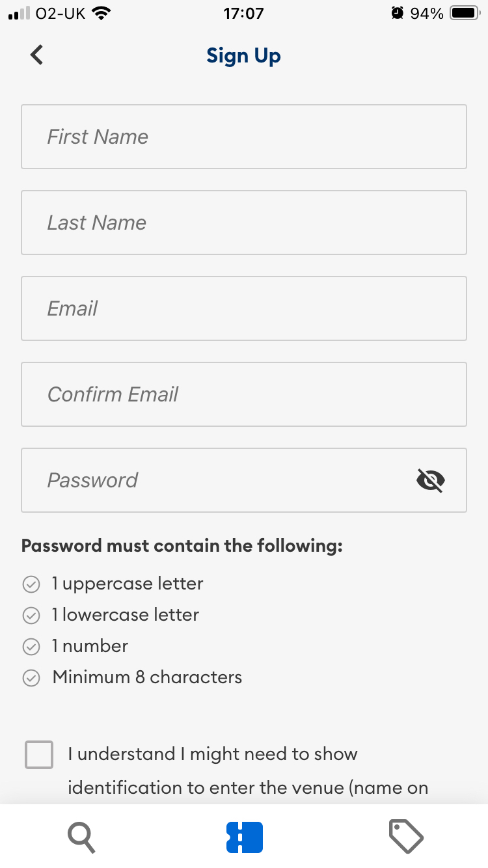Viewport: 488px width, 868px height.
Task: Tap the 1 number requirement checkmark
Action: tap(31, 647)
